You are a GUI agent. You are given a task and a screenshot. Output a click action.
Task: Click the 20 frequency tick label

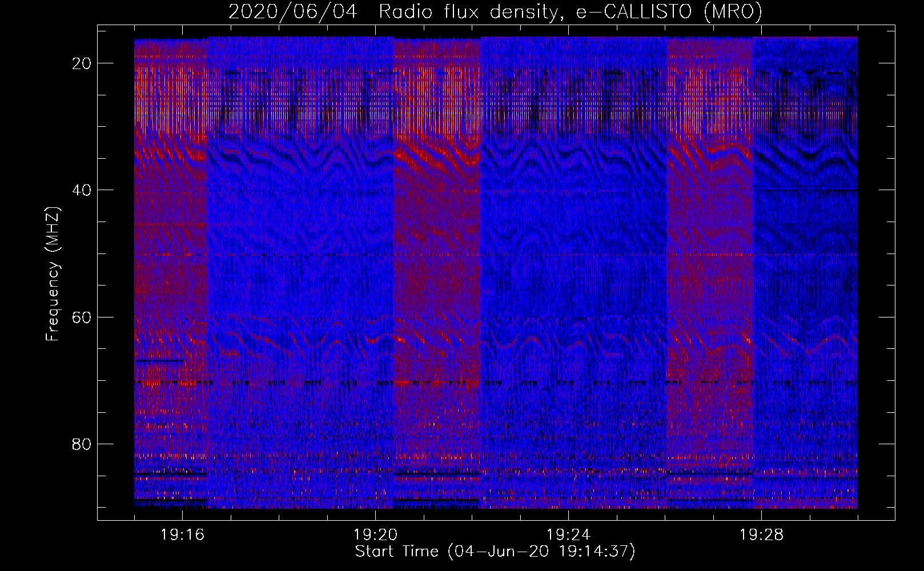[x=82, y=63]
